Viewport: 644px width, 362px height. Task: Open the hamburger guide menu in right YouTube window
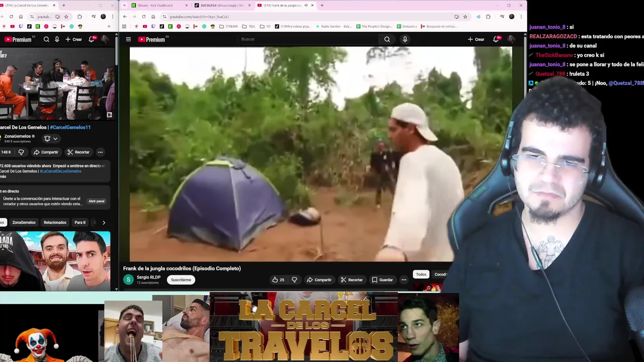[128, 39]
